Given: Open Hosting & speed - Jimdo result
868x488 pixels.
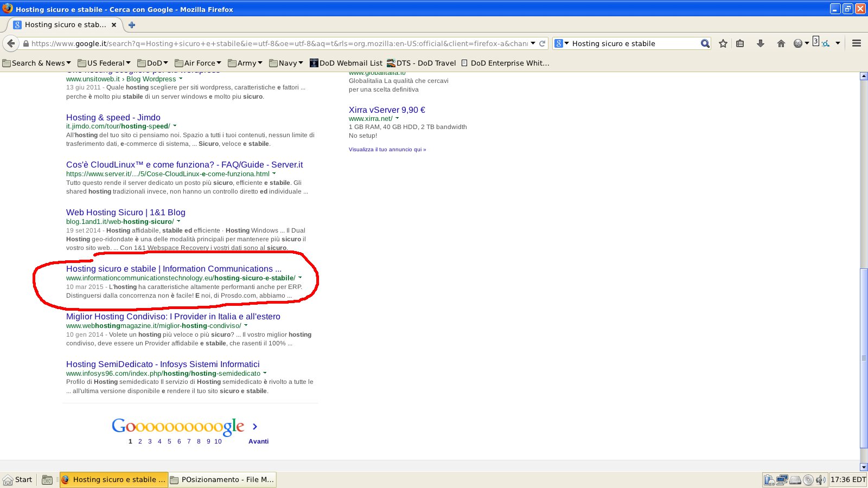Looking at the screenshot, I should click(x=113, y=117).
